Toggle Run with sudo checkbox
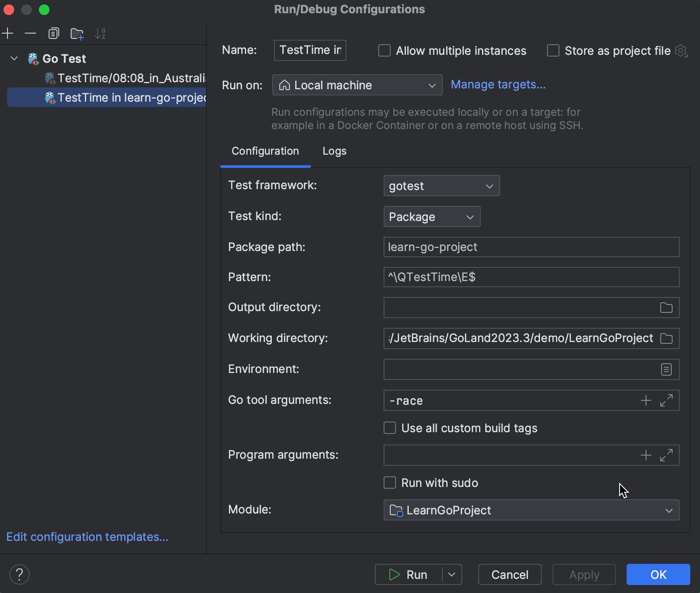This screenshot has width=700, height=593. tap(390, 483)
